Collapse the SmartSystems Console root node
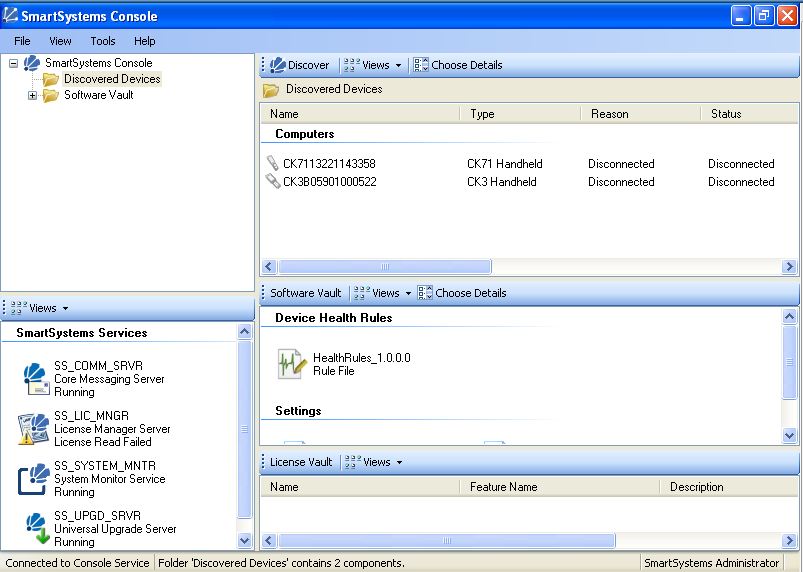 click(x=13, y=63)
